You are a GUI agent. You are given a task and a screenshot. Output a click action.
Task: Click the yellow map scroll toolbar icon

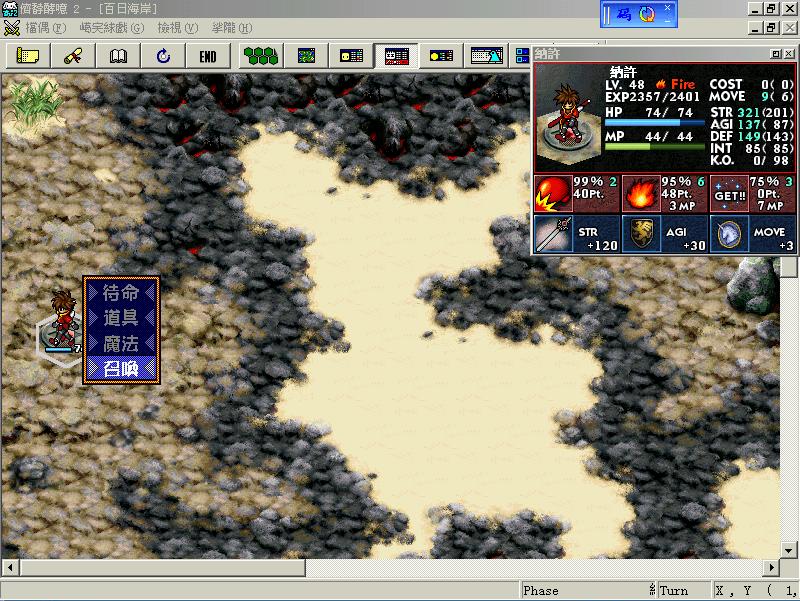[x=28, y=56]
